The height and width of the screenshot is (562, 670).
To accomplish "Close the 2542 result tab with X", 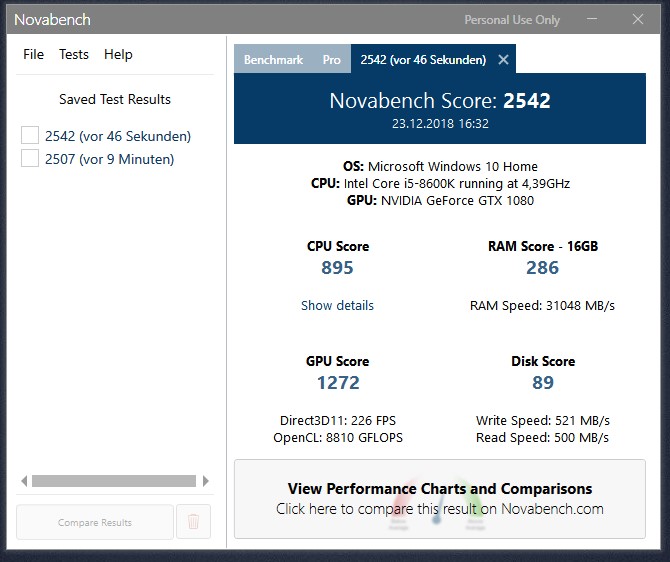I will pyautogui.click(x=503, y=59).
